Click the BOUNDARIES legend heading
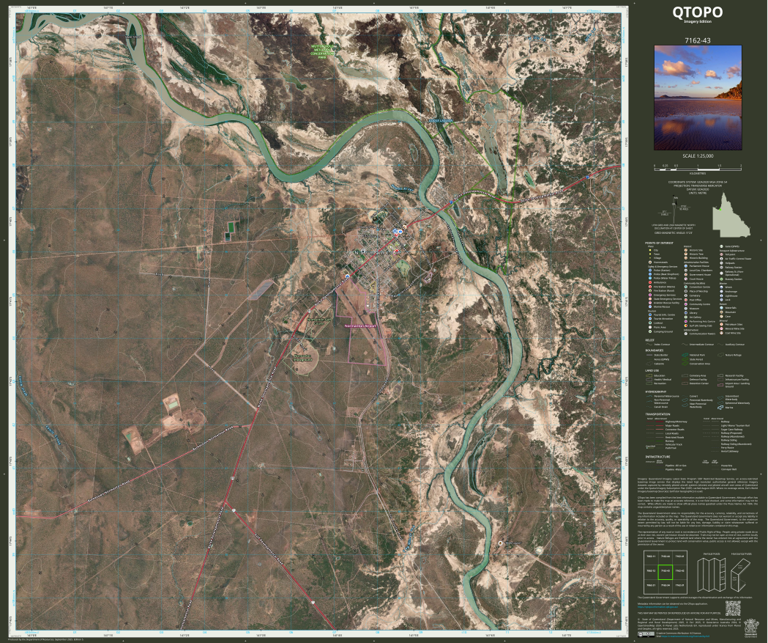 click(654, 350)
